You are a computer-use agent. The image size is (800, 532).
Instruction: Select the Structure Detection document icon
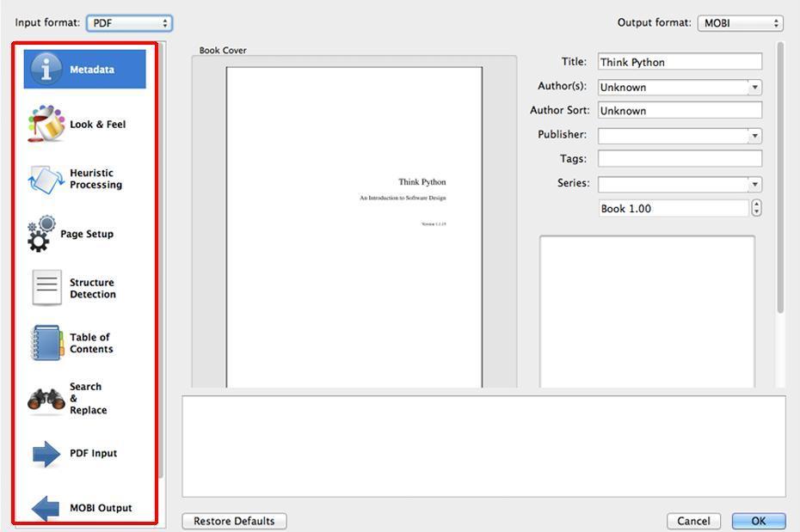[x=46, y=288]
